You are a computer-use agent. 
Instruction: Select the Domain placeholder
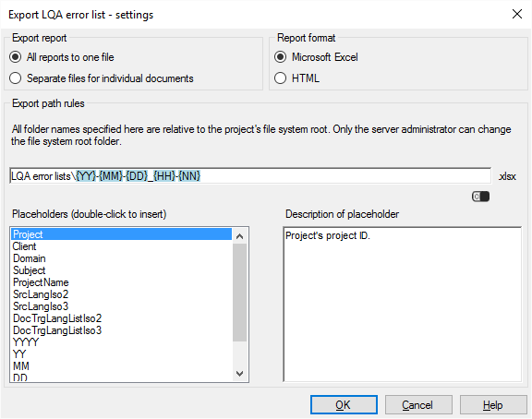pyautogui.click(x=122, y=258)
